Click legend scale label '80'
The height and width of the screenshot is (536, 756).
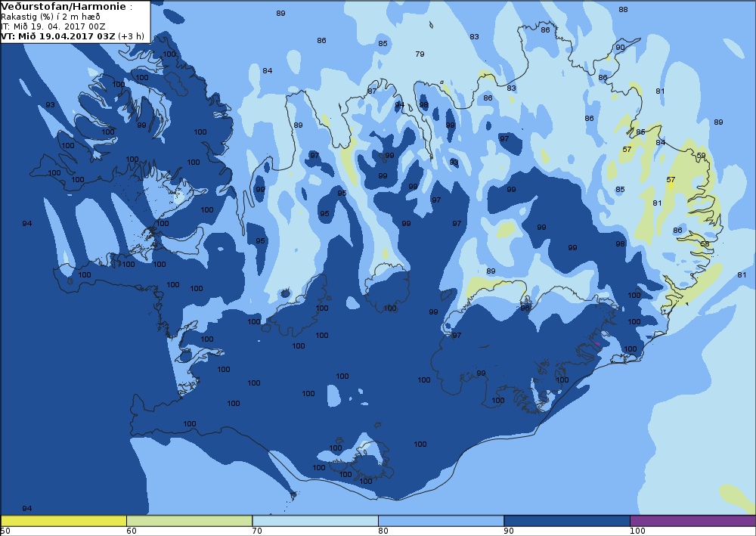coord(383,531)
